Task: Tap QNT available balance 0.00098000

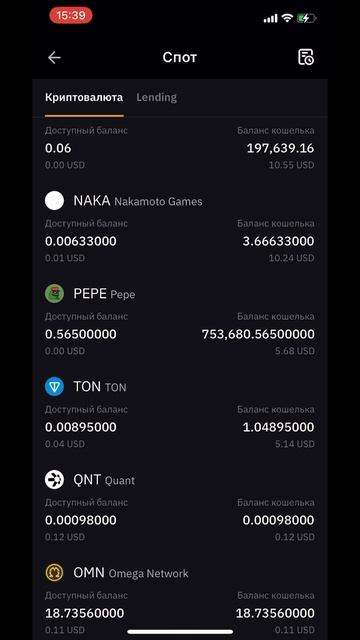Action: (80, 520)
